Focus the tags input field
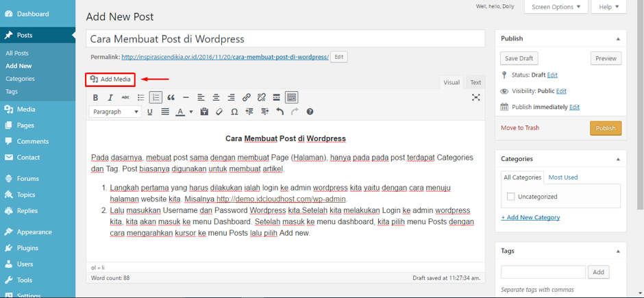The width and height of the screenshot is (644, 298). tap(543, 272)
